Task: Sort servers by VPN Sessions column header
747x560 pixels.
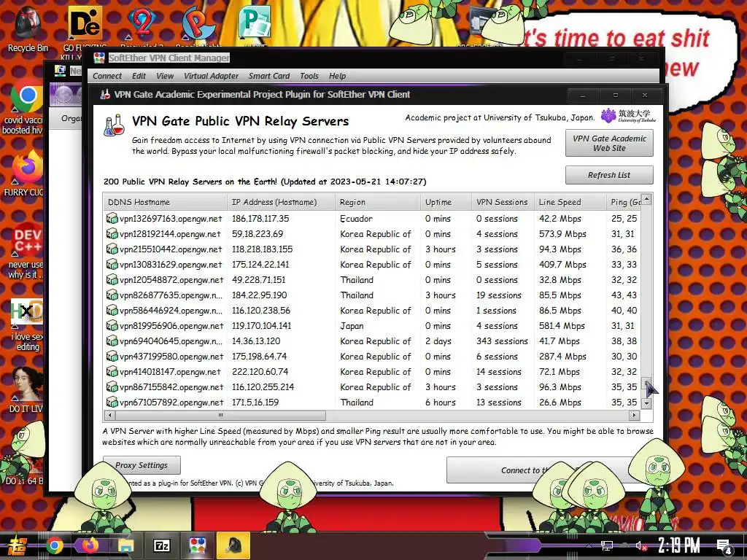Action: tap(503, 202)
